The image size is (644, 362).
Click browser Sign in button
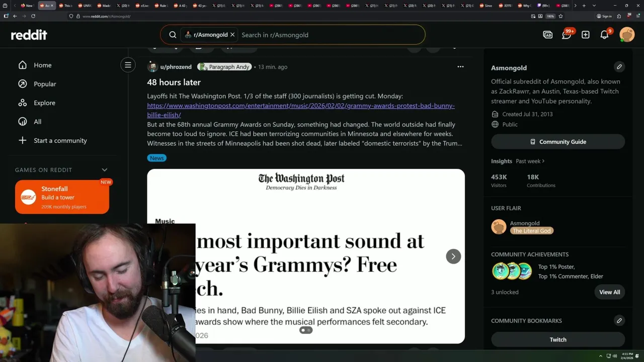(x=604, y=16)
